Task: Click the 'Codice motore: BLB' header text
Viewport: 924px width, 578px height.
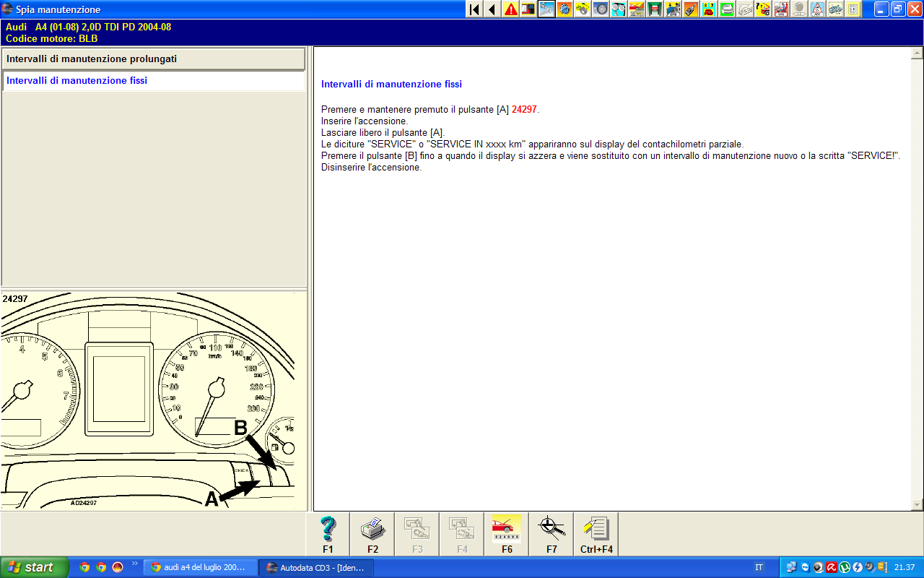Action: click(52, 38)
